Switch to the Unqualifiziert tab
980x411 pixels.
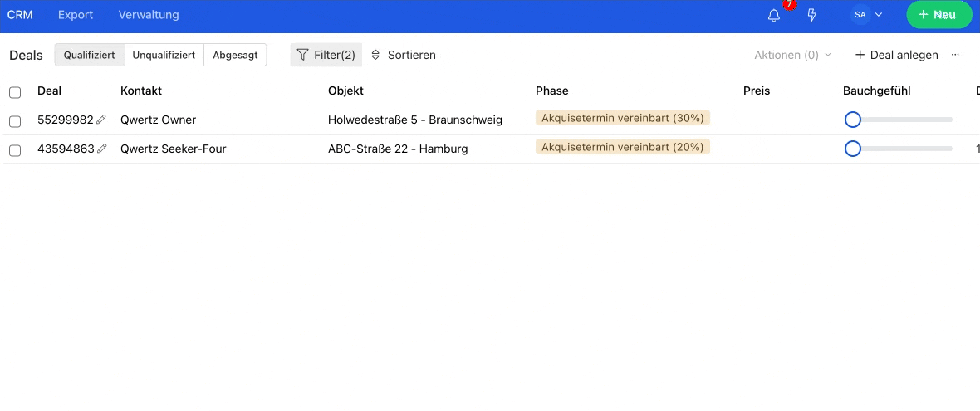pos(164,55)
